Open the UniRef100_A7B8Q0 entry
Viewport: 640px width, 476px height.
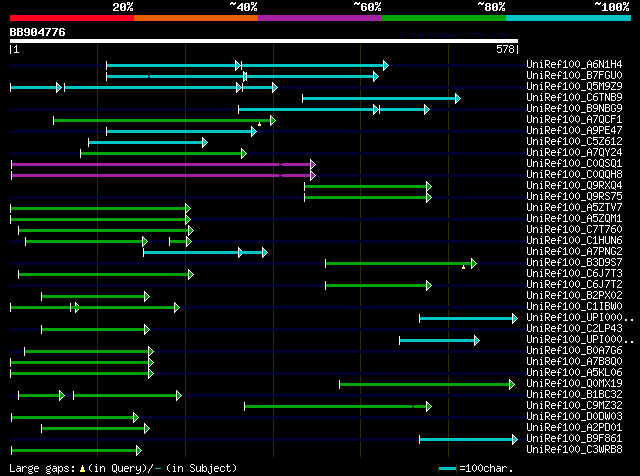point(574,362)
